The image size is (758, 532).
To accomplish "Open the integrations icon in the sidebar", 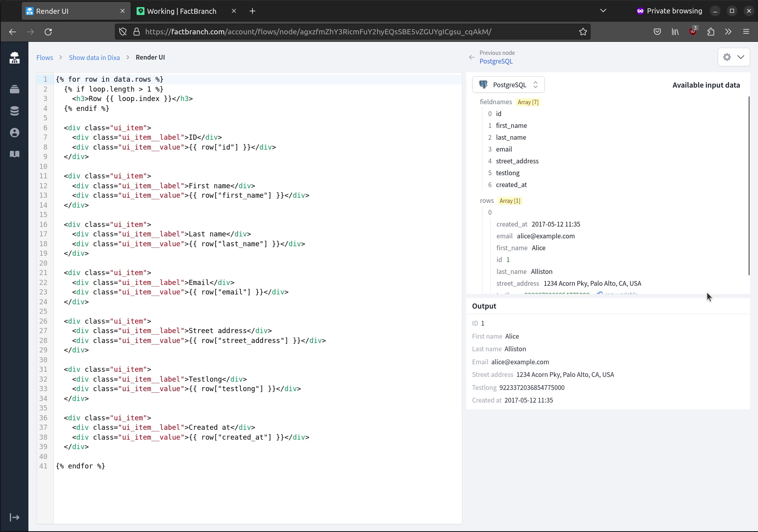I will [15, 89].
